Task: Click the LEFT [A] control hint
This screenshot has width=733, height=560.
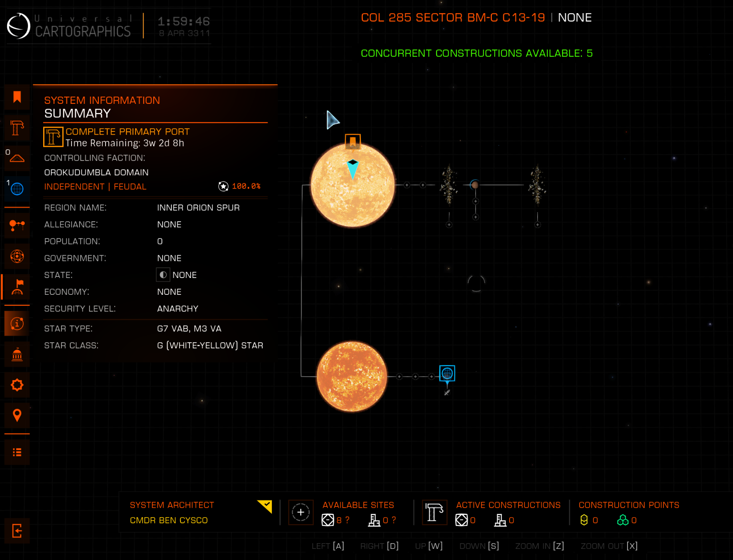Action: coord(328,546)
